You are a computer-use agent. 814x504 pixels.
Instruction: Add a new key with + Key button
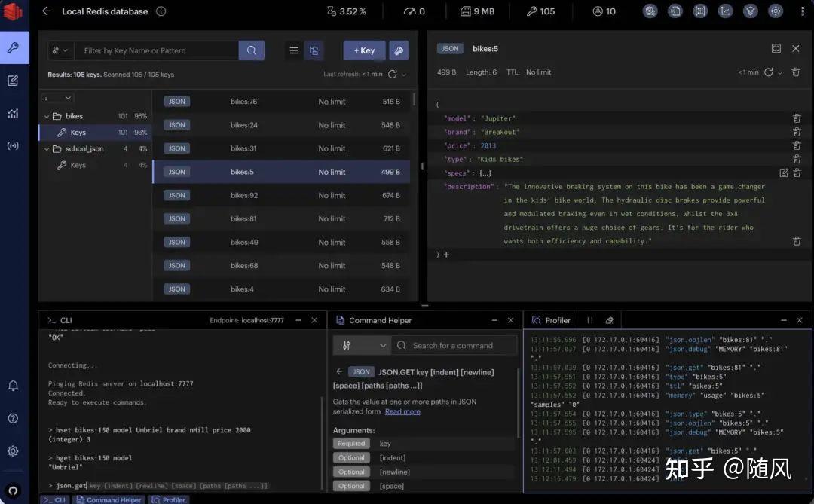[x=364, y=50]
